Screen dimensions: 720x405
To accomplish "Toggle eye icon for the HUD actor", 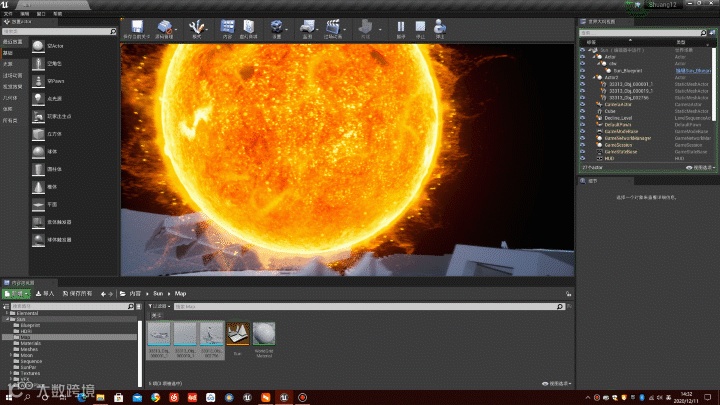I will click(x=583, y=158).
